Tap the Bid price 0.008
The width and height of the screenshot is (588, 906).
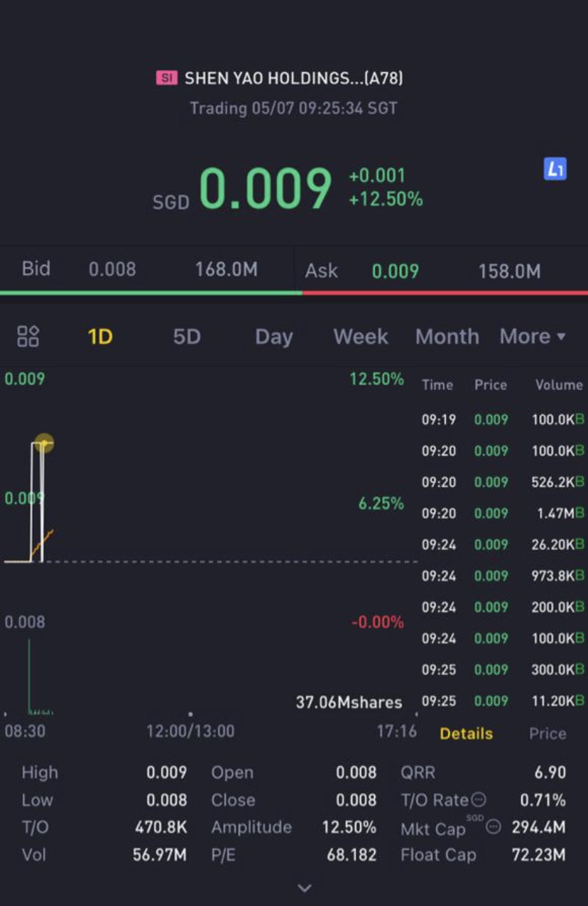pos(112,270)
